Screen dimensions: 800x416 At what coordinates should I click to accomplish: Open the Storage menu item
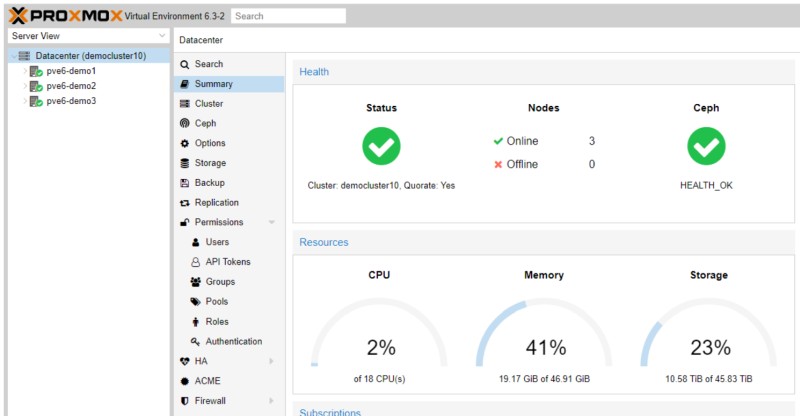tap(229, 163)
